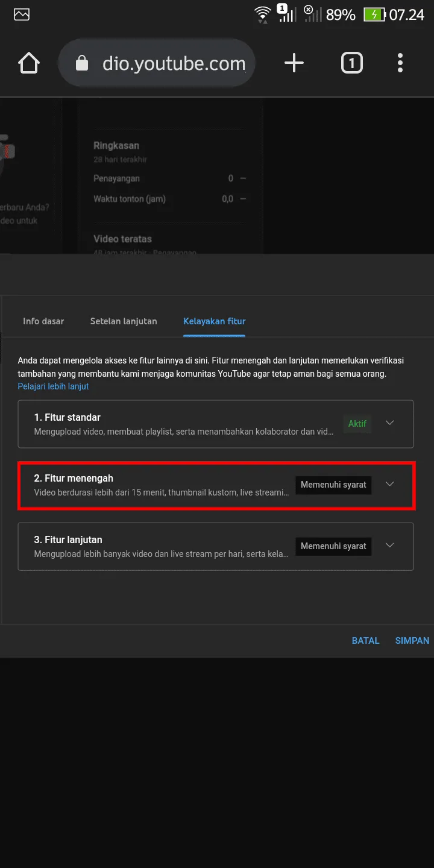Open the browser three-dot menu
The width and height of the screenshot is (434, 868).
(x=400, y=63)
